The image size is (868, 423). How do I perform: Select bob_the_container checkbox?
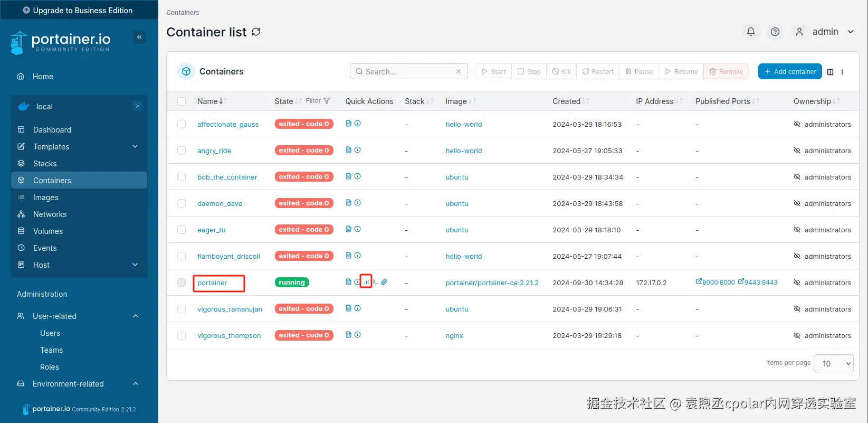182,177
